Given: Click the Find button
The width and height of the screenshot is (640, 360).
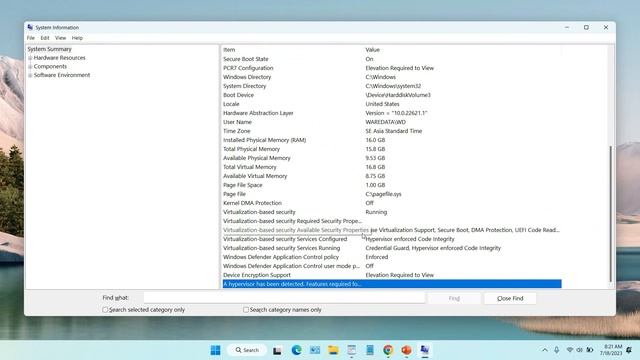Looking at the screenshot, I should (454, 298).
